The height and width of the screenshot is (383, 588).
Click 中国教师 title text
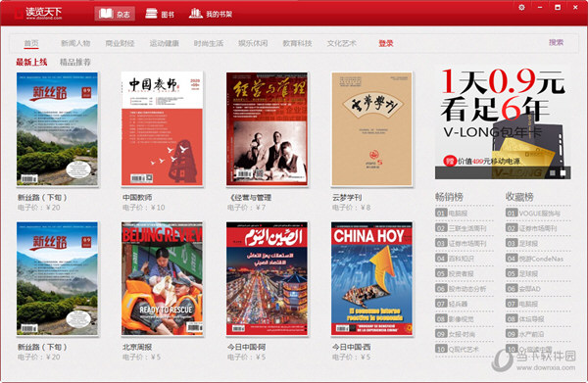[137, 197]
